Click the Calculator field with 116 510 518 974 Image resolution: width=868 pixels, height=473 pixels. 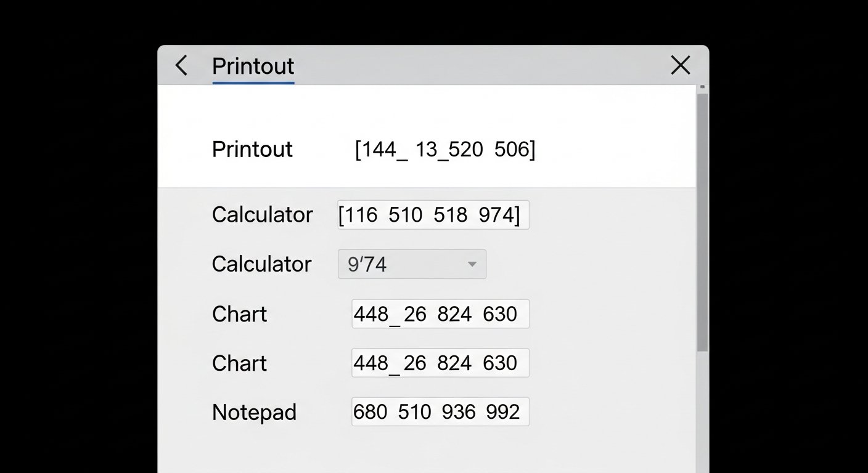pos(433,215)
